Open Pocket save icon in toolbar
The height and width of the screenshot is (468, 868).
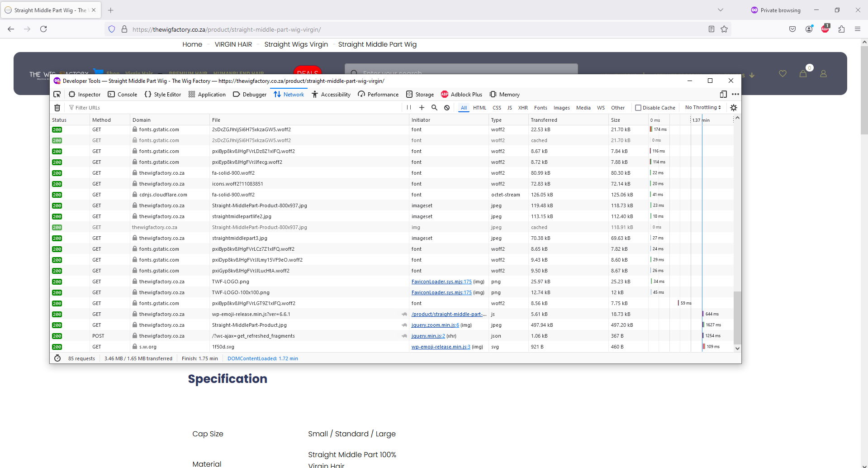coord(792,29)
